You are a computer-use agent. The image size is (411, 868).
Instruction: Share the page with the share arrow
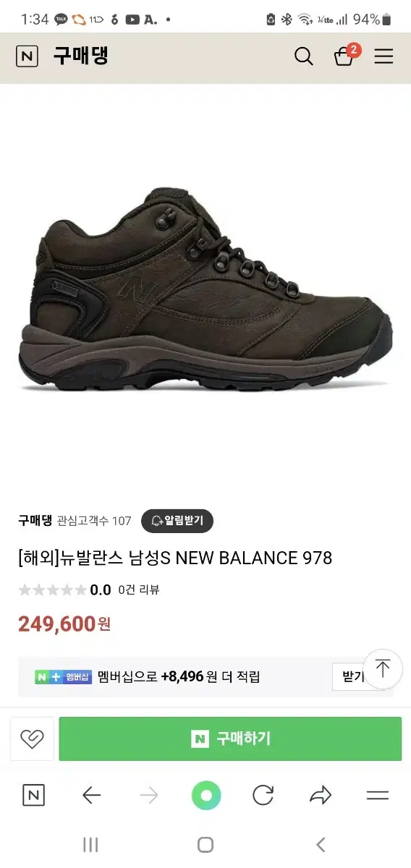coord(320,796)
